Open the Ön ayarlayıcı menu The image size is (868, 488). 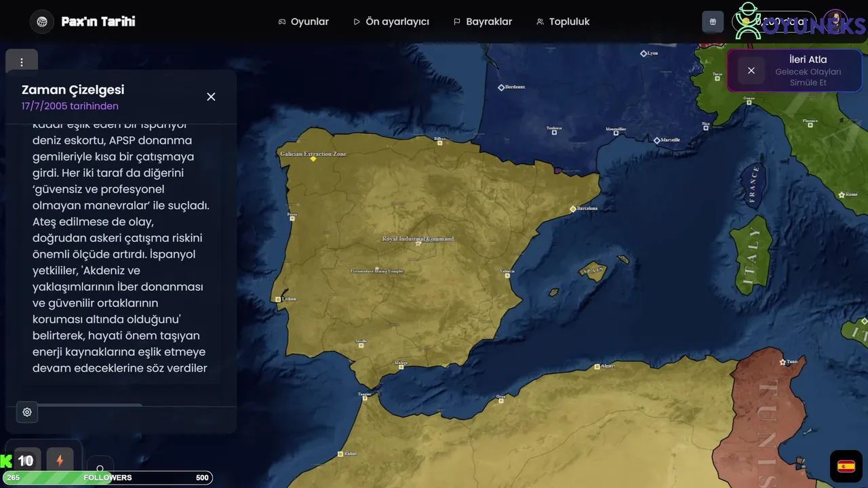pyautogui.click(x=391, y=22)
